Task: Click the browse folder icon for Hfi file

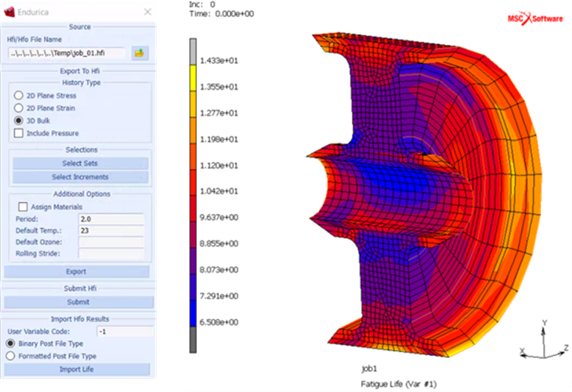Action: click(140, 53)
